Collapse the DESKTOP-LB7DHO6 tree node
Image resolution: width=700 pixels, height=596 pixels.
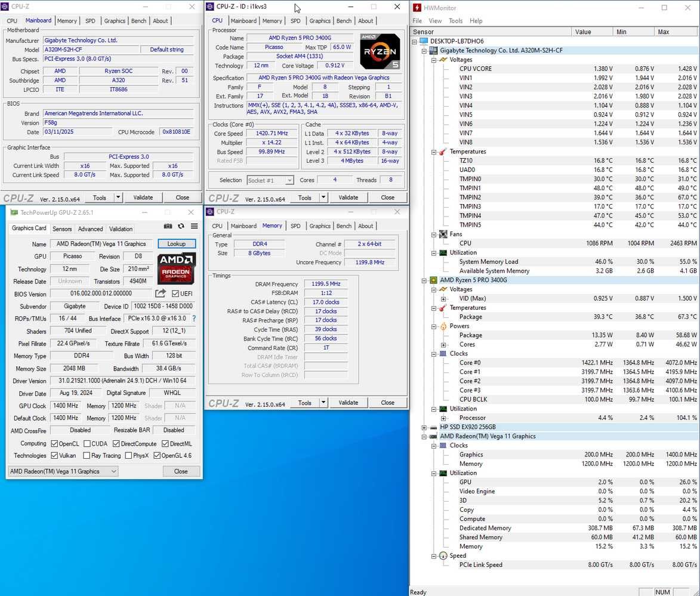414,42
